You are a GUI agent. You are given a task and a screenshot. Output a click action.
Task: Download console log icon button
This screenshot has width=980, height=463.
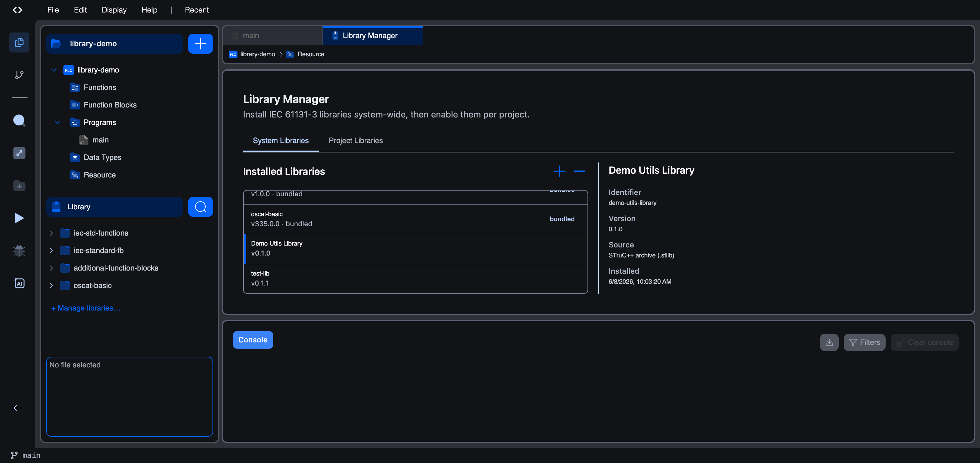click(x=829, y=342)
